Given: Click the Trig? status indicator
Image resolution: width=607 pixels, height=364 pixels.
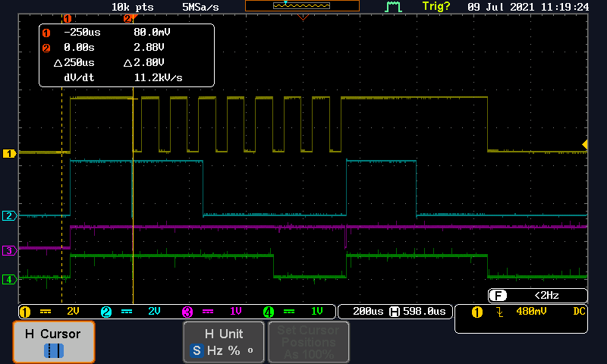Looking at the screenshot, I should click(x=436, y=7).
